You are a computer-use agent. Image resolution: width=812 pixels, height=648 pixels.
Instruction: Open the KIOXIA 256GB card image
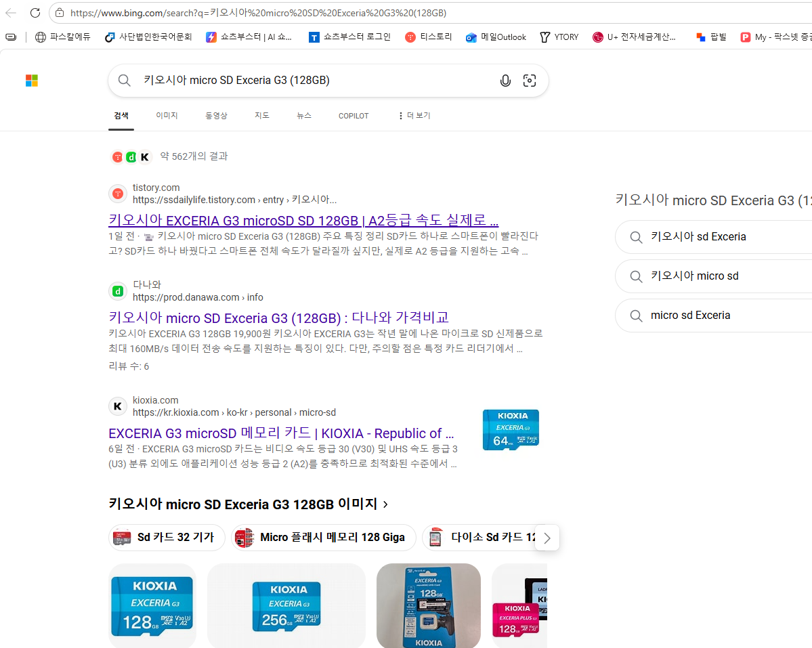pos(286,605)
